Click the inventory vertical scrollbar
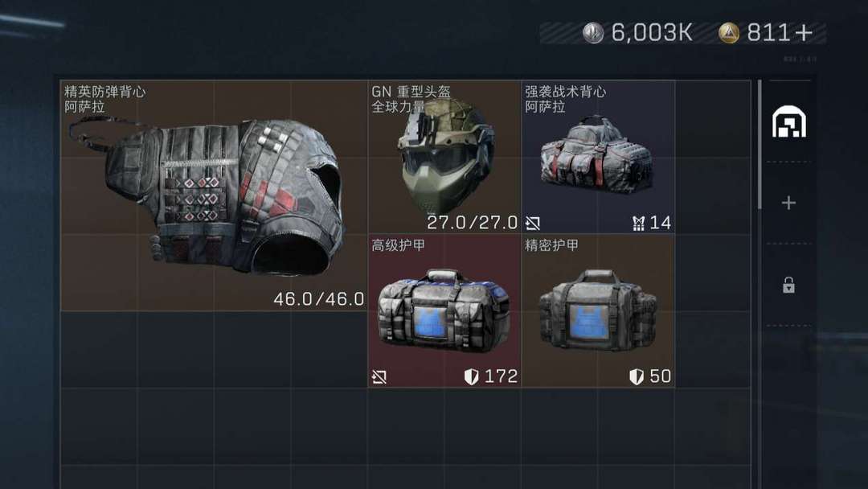This screenshot has height=489, width=868. coord(759,145)
